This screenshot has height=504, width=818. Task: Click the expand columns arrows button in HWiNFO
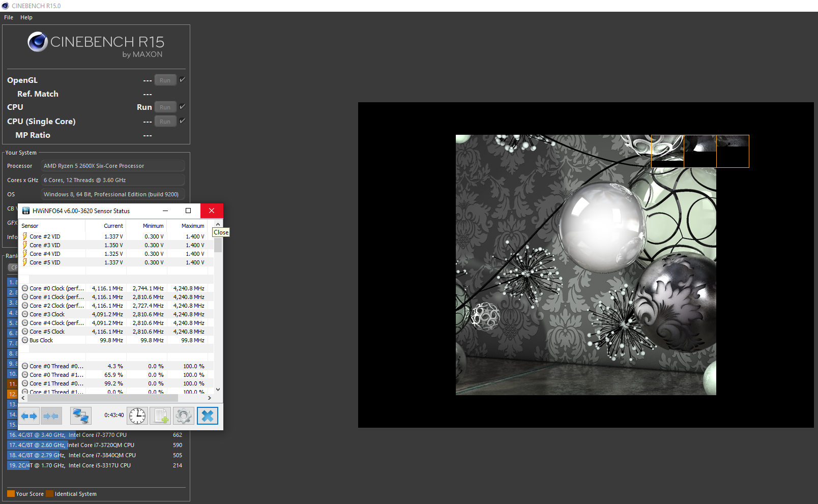(30, 416)
